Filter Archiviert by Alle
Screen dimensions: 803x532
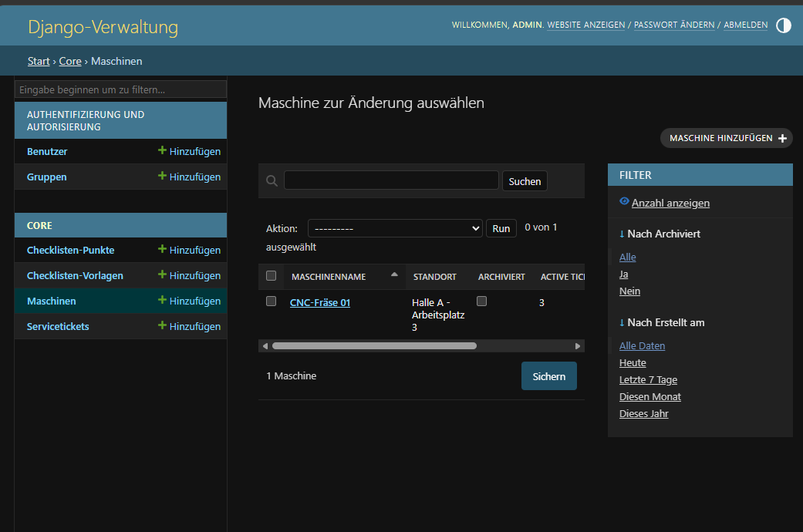tap(627, 257)
